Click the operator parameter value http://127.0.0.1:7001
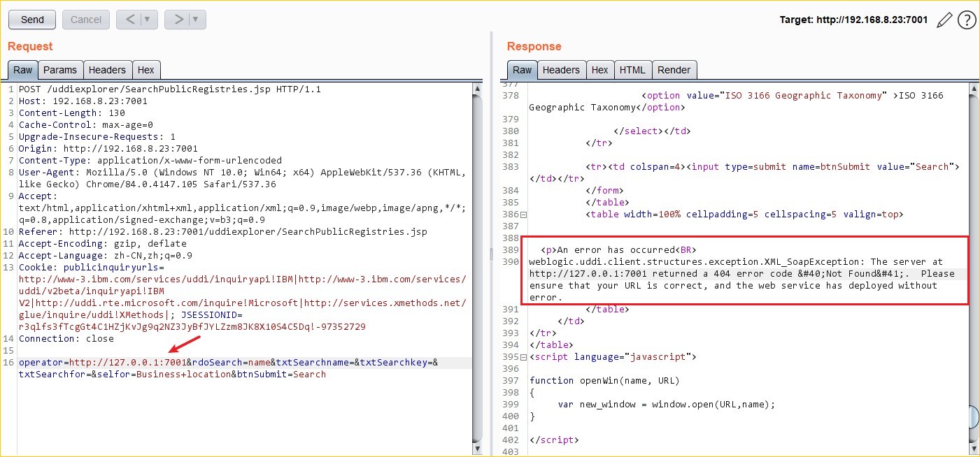 tap(128, 363)
